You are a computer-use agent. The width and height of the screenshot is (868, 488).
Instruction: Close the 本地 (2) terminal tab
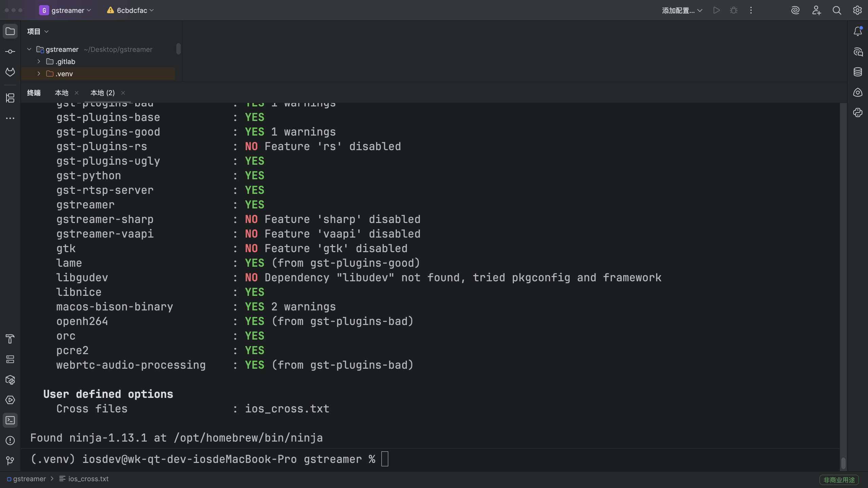pos(123,93)
